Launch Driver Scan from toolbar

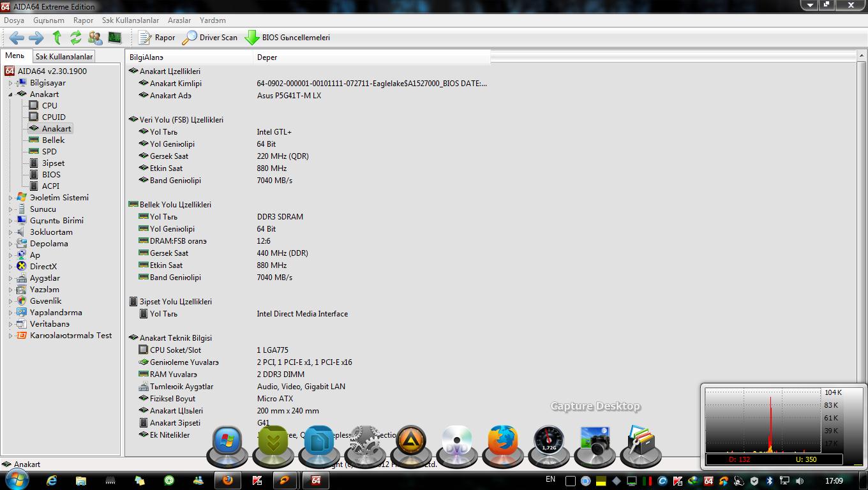tap(209, 38)
